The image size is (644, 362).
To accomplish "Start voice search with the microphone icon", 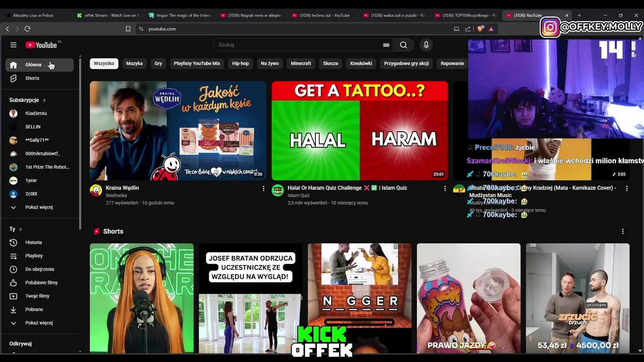I will coord(426,45).
